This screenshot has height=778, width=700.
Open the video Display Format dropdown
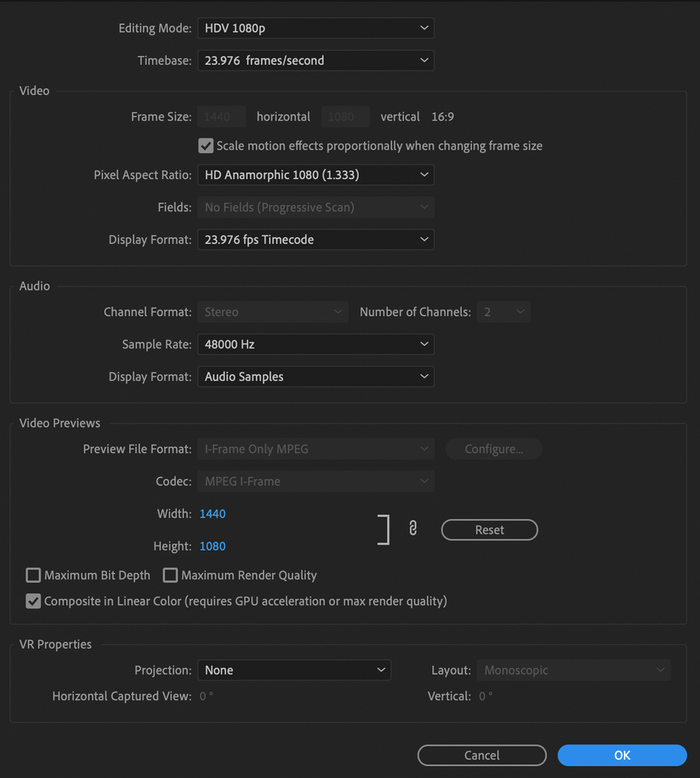315,240
